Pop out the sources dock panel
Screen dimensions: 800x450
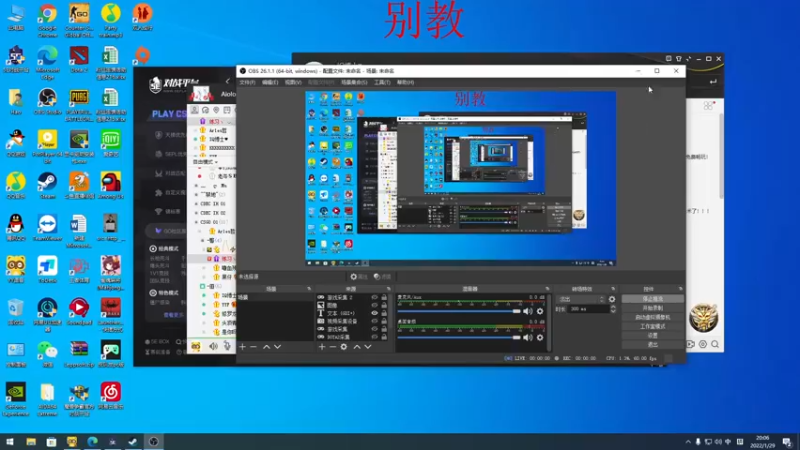tap(388, 289)
